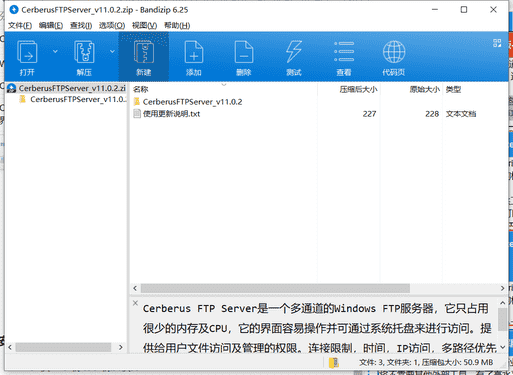This screenshot has height=375, width=513.
Task: Click the tree pane scroll right arrow
Action: click(x=121, y=347)
